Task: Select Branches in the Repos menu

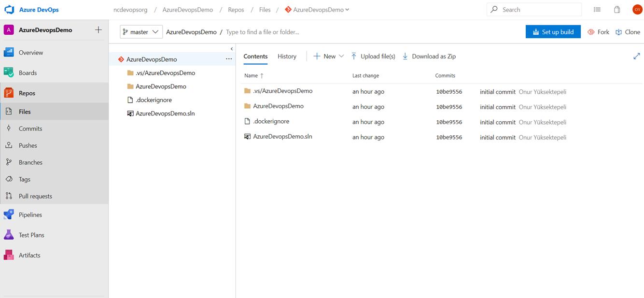Action: (30, 162)
